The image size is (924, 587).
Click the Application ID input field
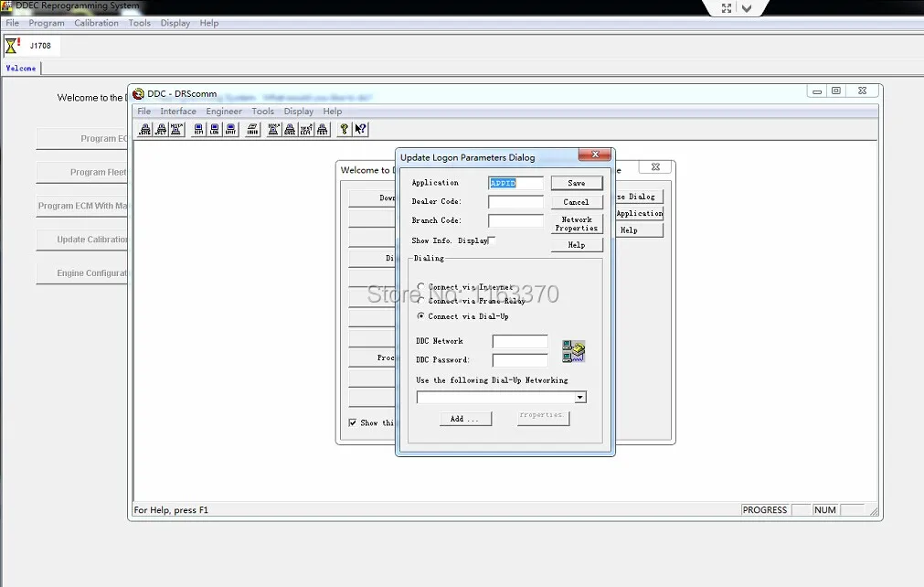[x=515, y=183]
